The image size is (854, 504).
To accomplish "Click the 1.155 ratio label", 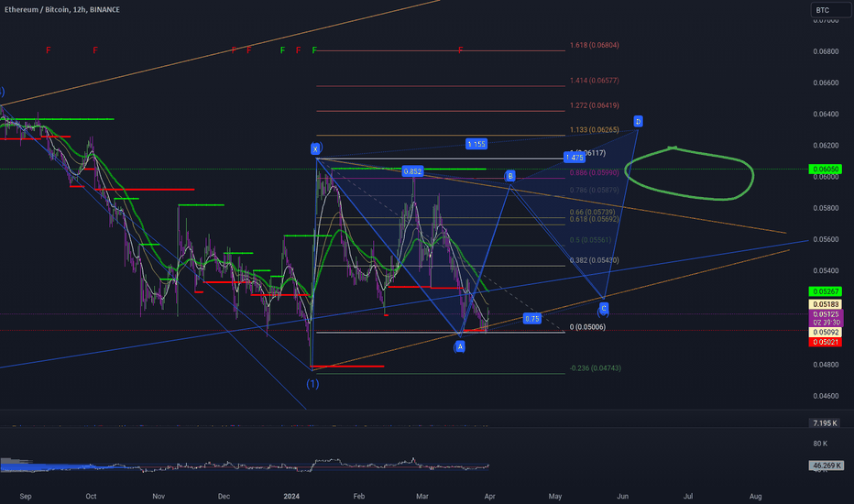I will (476, 144).
